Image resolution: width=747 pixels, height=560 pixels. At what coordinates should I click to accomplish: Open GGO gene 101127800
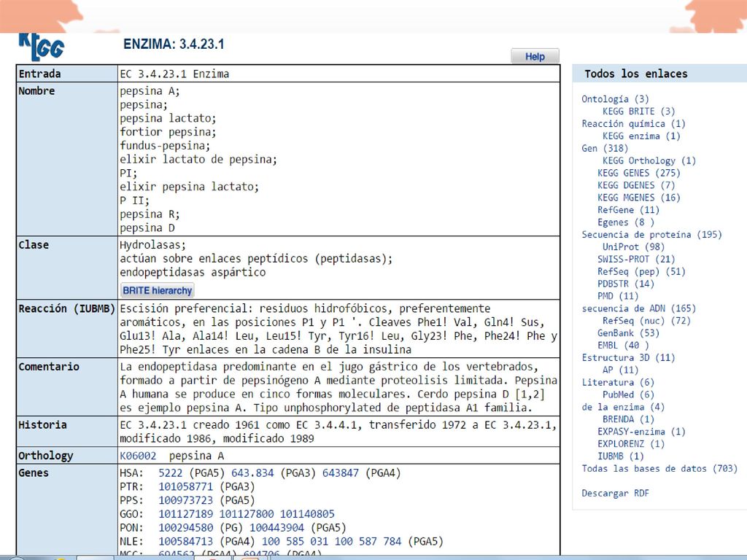247,514
